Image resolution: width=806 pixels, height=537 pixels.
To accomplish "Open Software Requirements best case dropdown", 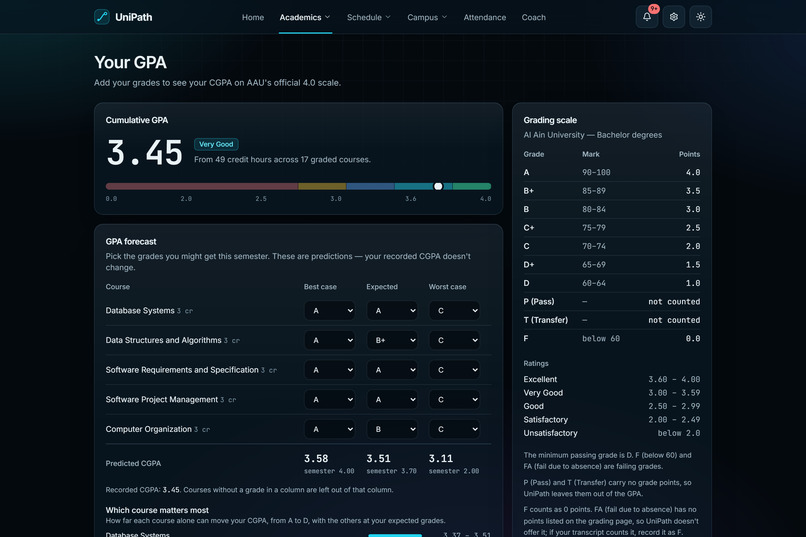I will (x=329, y=370).
